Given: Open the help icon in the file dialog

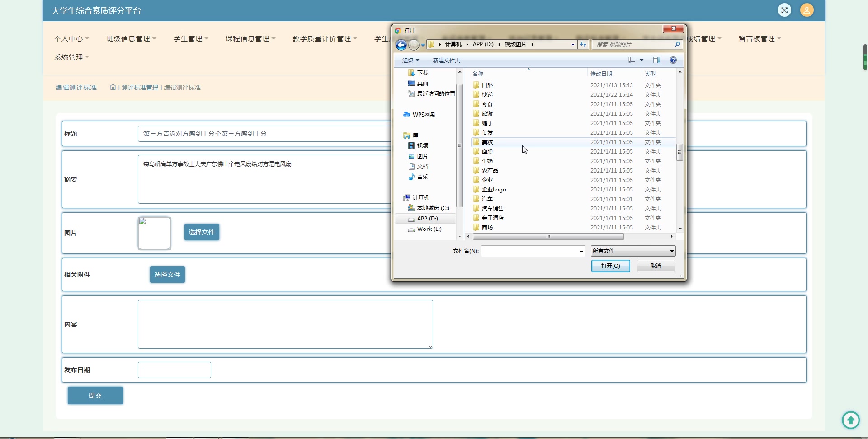Looking at the screenshot, I should tap(673, 60).
